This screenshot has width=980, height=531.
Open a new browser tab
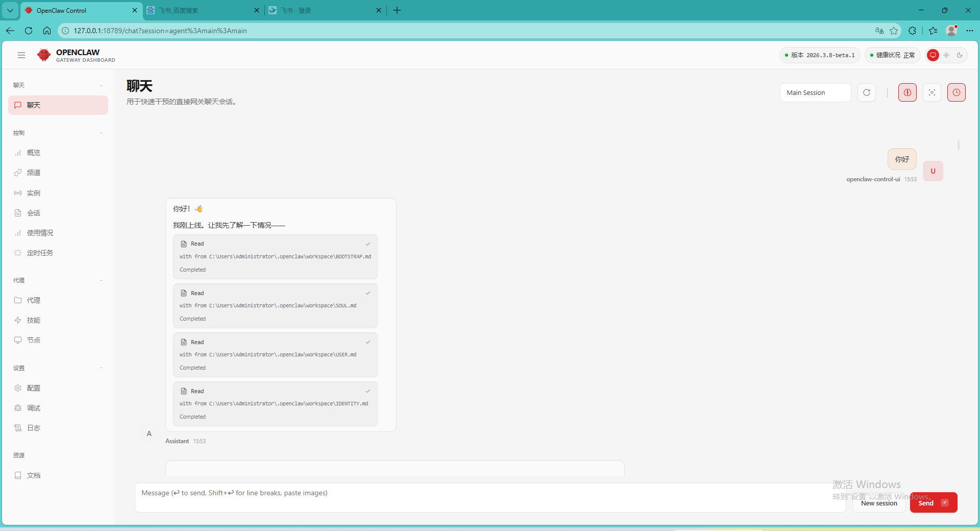397,10
